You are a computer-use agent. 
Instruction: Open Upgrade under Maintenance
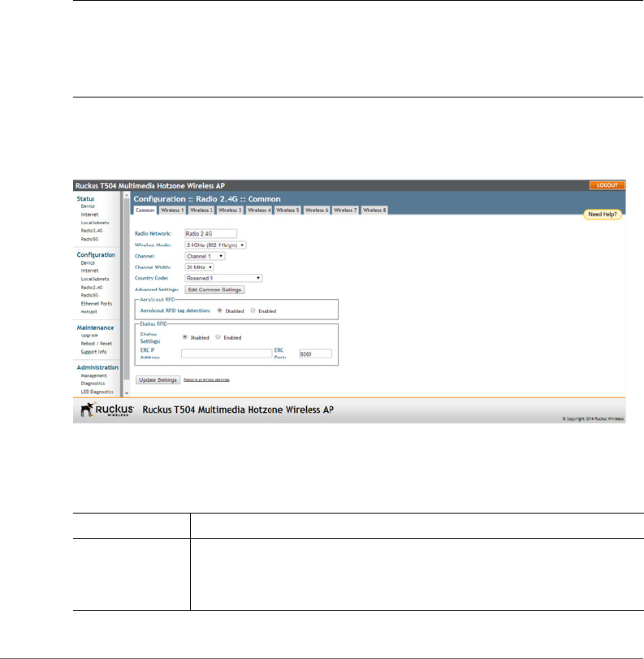pyautogui.click(x=89, y=336)
